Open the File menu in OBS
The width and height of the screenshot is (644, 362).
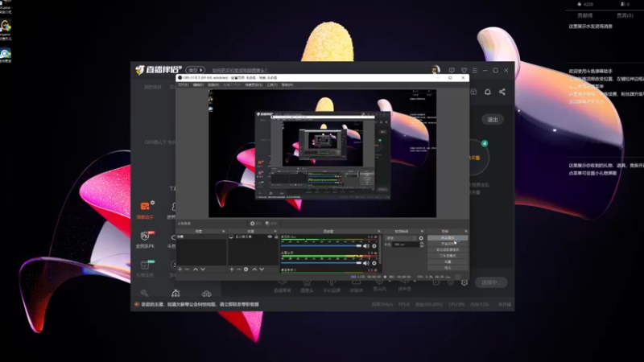pyautogui.click(x=184, y=85)
